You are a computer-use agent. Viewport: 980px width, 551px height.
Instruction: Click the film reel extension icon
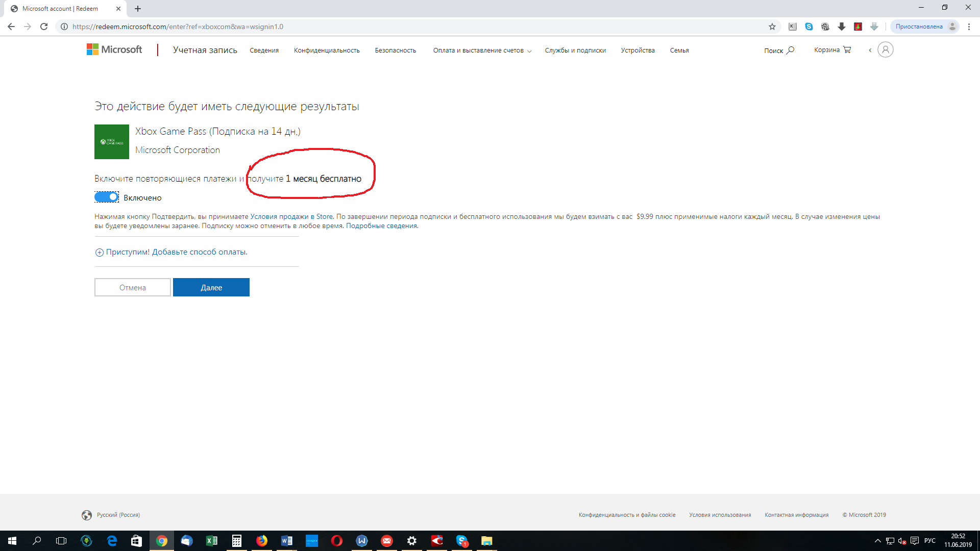click(x=825, y=27)
